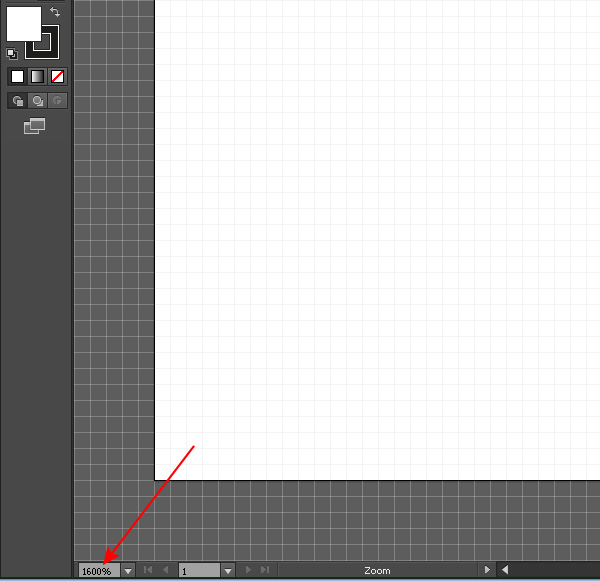Set fill to None (red slash)
The width and height of the screenshot is (600, 581).
[57, 77]
